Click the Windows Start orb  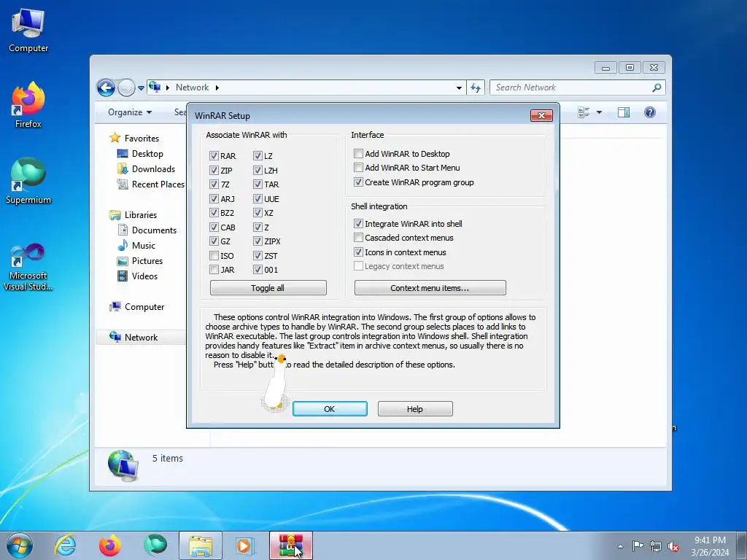coord(19,545)
